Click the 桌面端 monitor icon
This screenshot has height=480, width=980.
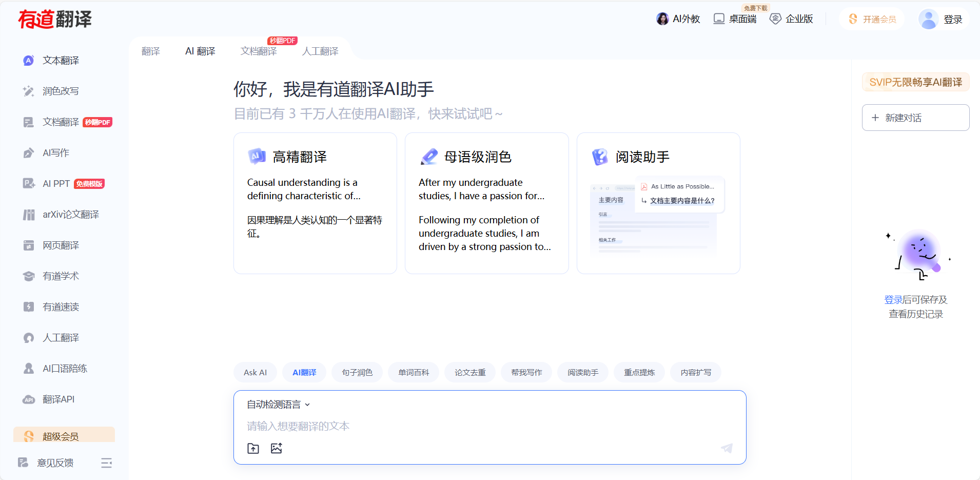pyautogui.click(x=719, y=19)
